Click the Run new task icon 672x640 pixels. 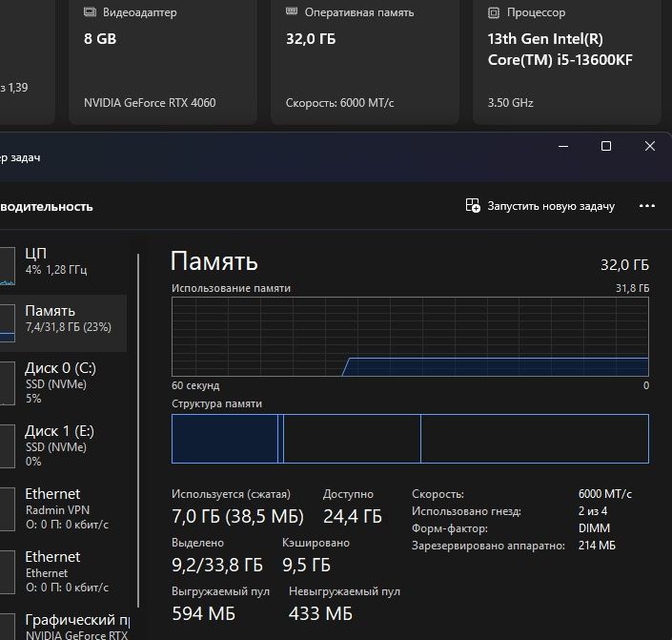(x=473, y=205)
